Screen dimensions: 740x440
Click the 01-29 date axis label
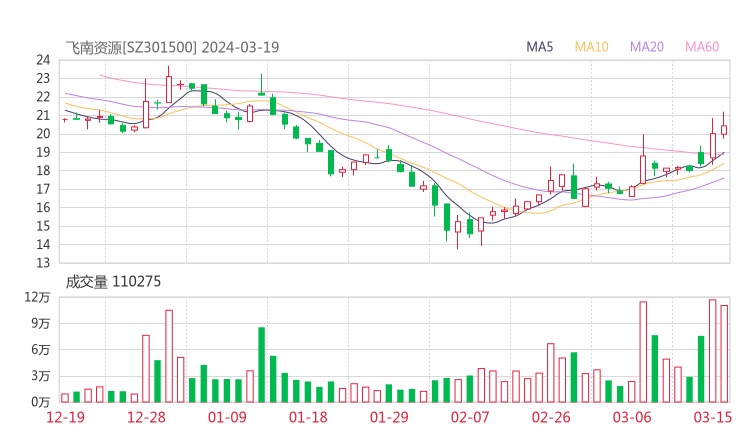click(x=389, y=417)
